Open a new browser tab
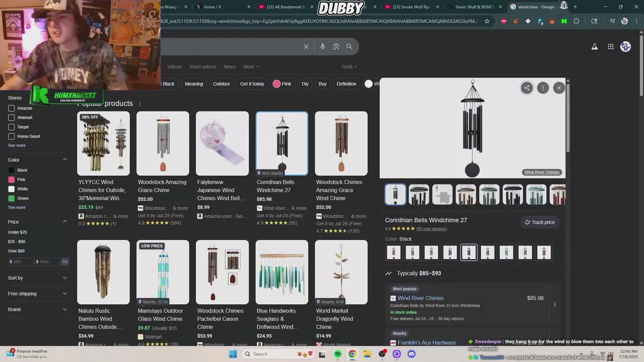The width and height of the screenshot is (644, 362). tap(575, 7)
